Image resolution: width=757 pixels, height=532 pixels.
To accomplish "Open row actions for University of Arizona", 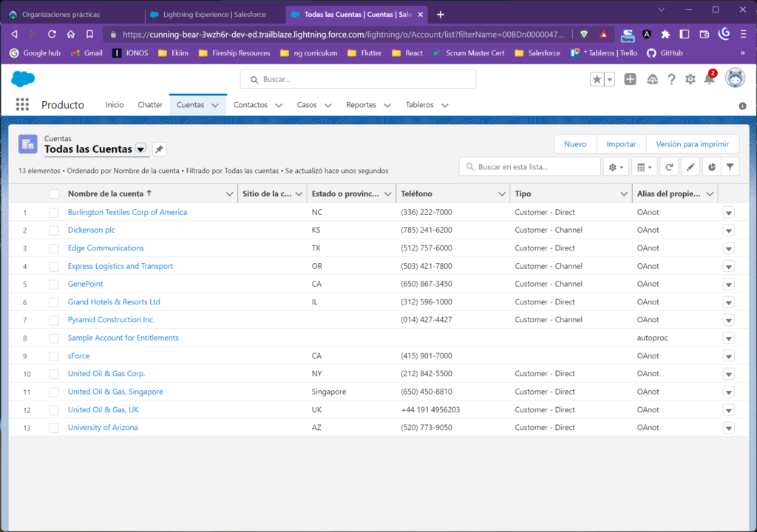I will point(728,429).
